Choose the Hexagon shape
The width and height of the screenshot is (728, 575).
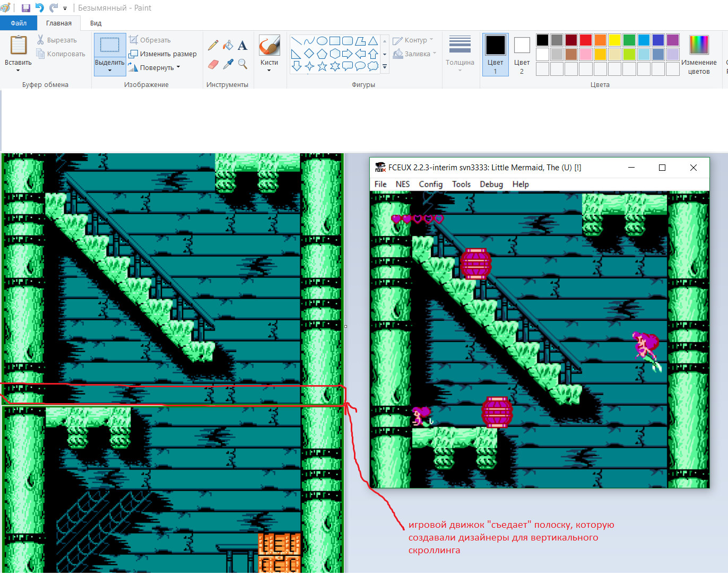pyautogui.click(x=335, y=54)
